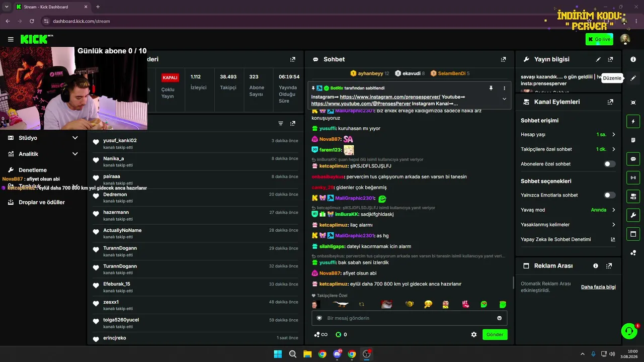Screen dimensions: 644x362
Task: Open a new browser tab
Action: (x=98, y=7)
